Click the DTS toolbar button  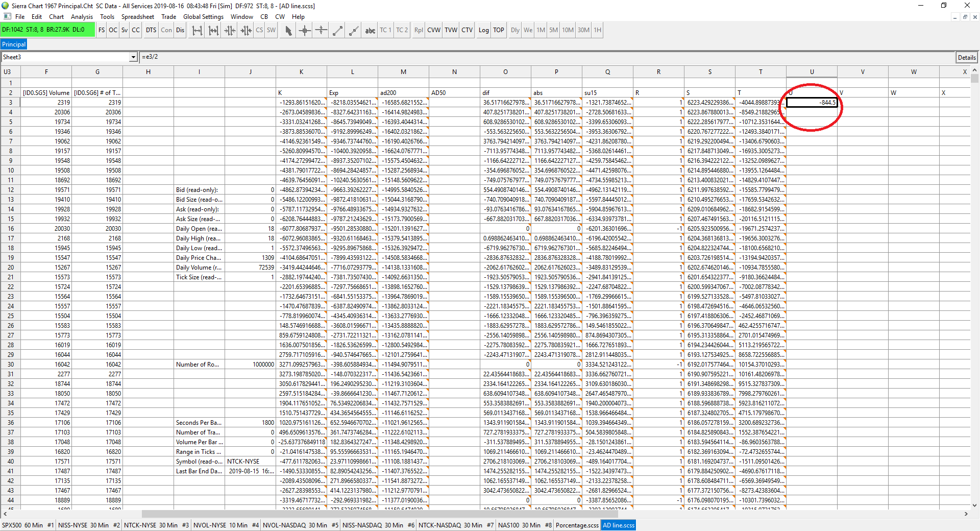151,30
